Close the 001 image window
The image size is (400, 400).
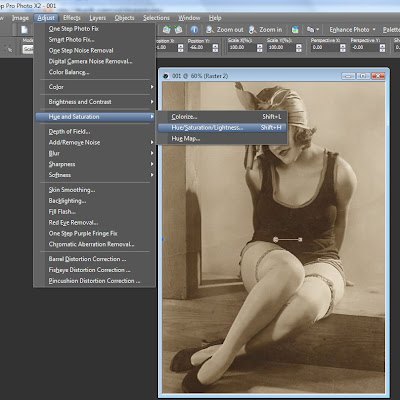(378, 76)
